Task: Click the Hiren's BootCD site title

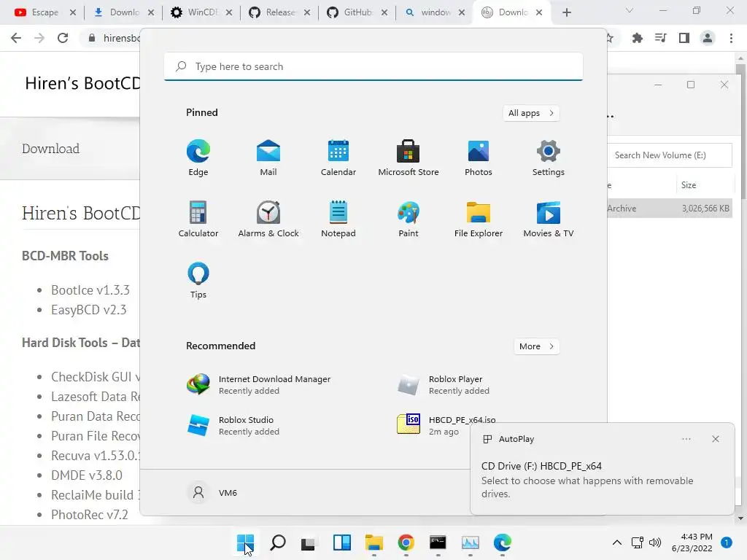Action: pos(82,83)
